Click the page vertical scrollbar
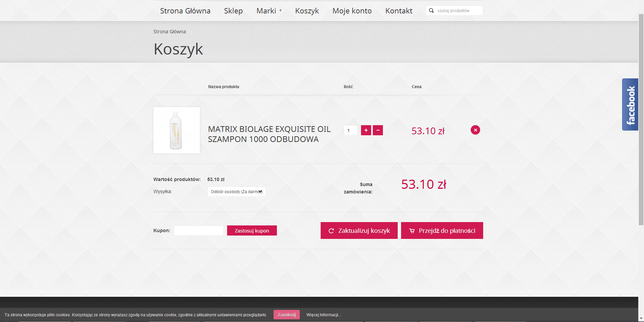Image resolution: width=644 pixels, height=322 pixels. coord(641,119)
